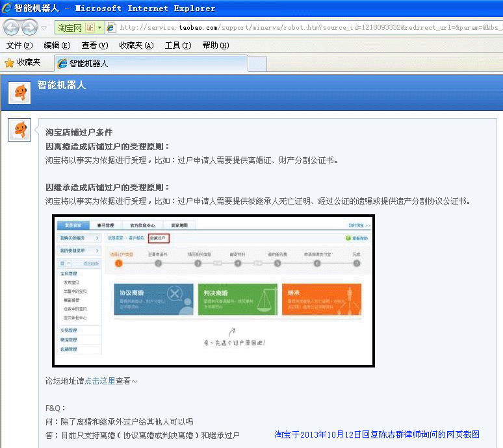Go forward with the IE forward arrow
This screenshot has width=503, height=448.
[x=30, y=27]
